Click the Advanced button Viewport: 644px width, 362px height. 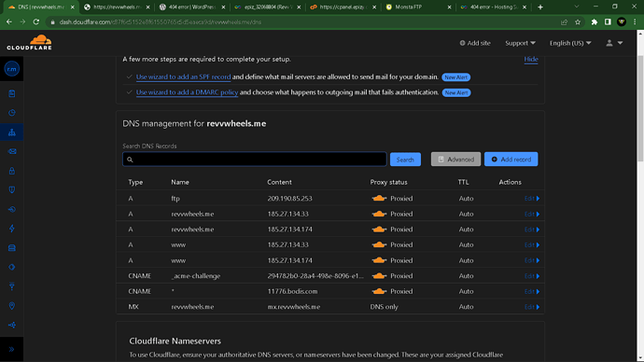[x=455, y=160]
